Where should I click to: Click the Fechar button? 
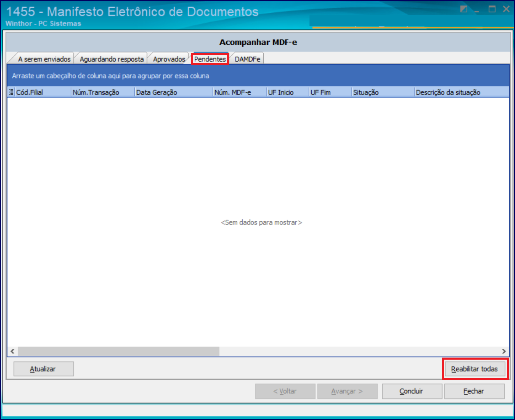474,391
